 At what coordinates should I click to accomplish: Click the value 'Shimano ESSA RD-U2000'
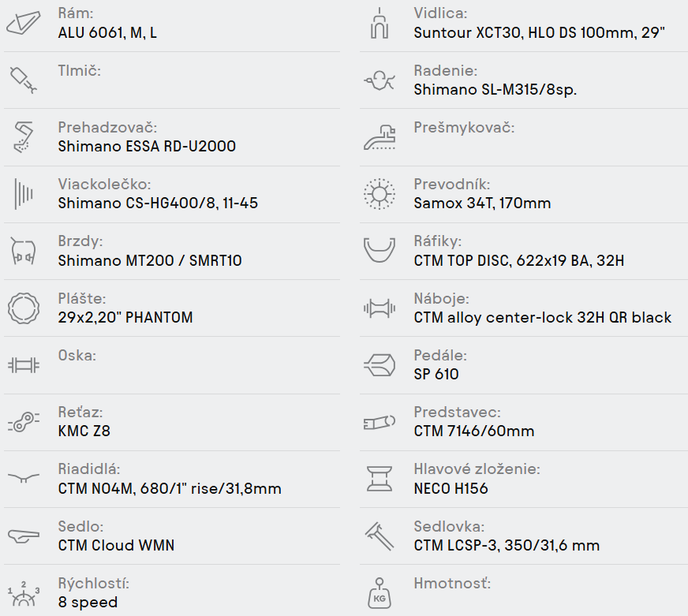(147, 146)
